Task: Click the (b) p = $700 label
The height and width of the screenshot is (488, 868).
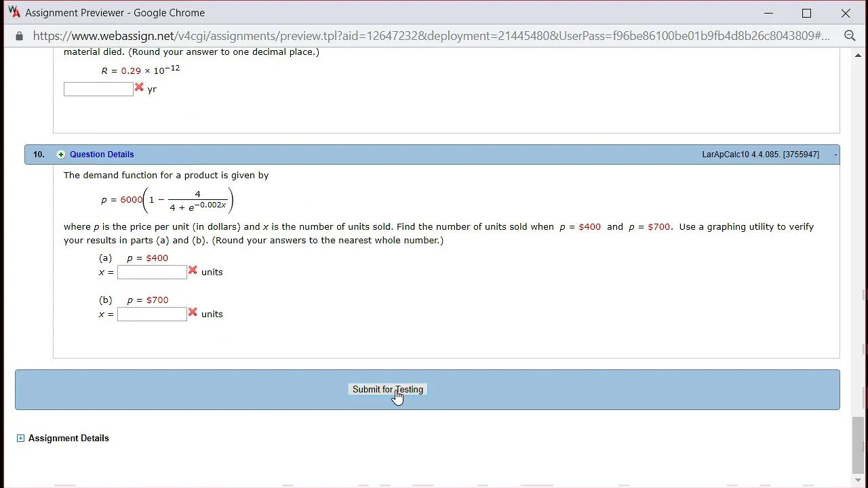Action: tap(134, 300)
